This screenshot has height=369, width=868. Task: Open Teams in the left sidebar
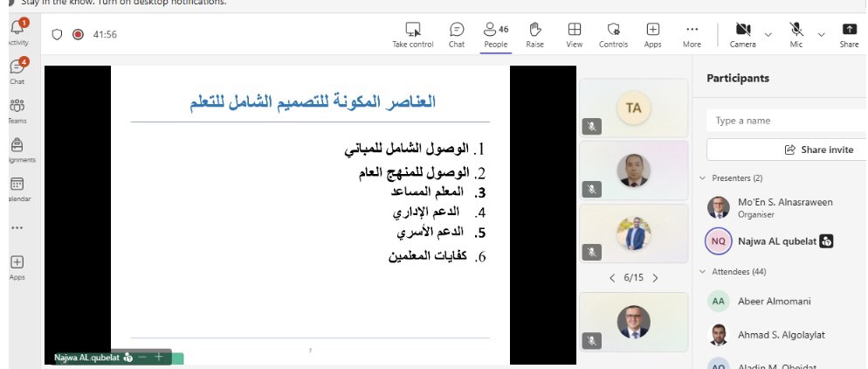(x=17, y=110)
